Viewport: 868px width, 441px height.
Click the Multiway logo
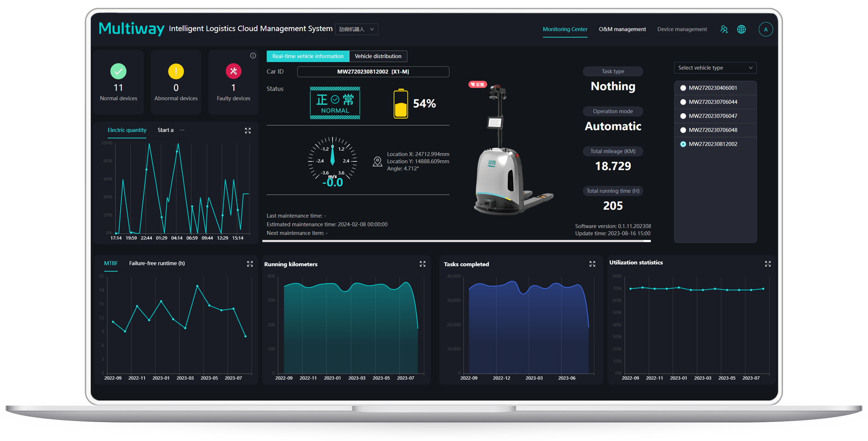click(132, 28)
